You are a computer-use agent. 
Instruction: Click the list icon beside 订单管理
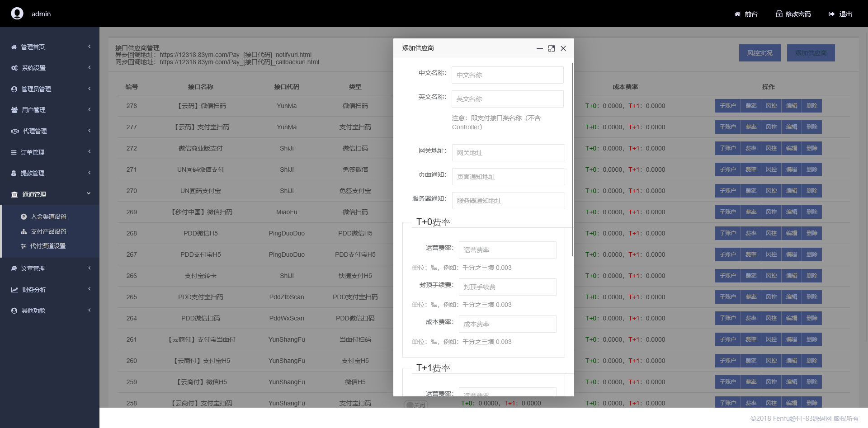[14, 152]
